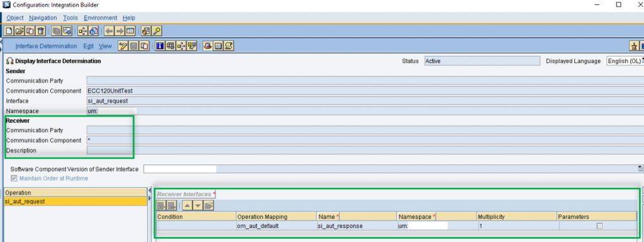
Task: Click the Multiplicity column header
Action: pyautogui.click(x=517, y=217)
